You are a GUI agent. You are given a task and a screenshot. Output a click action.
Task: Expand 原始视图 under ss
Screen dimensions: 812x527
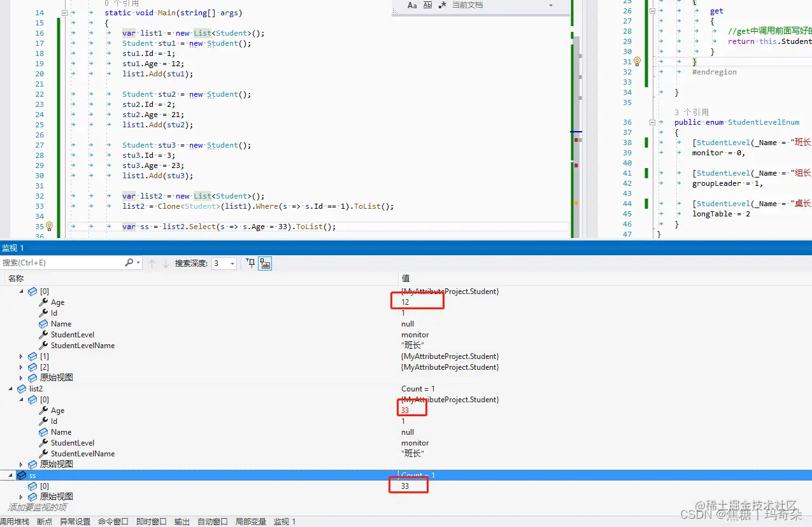[x=22, y=497]
